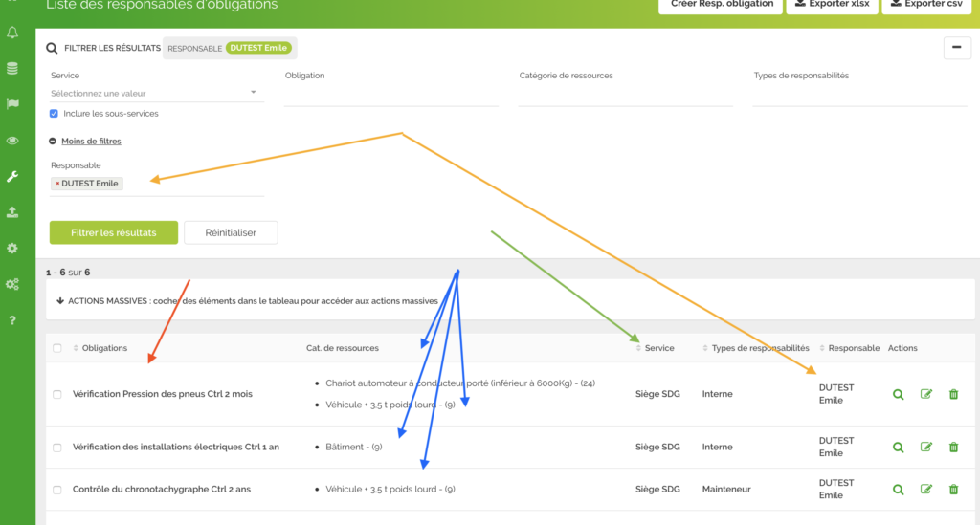Sort table by Obligations column header
Screen dimensions: 980x525
click(x=104, y=348)
